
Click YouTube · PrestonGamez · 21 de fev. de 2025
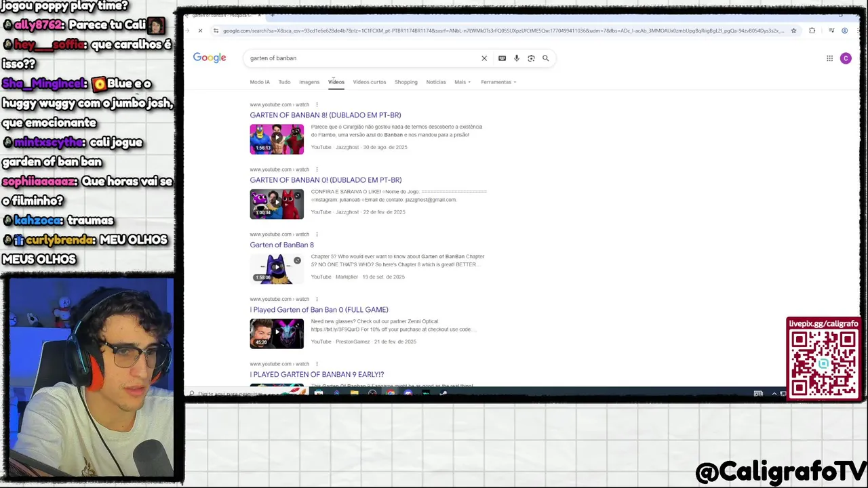[363, 342]
